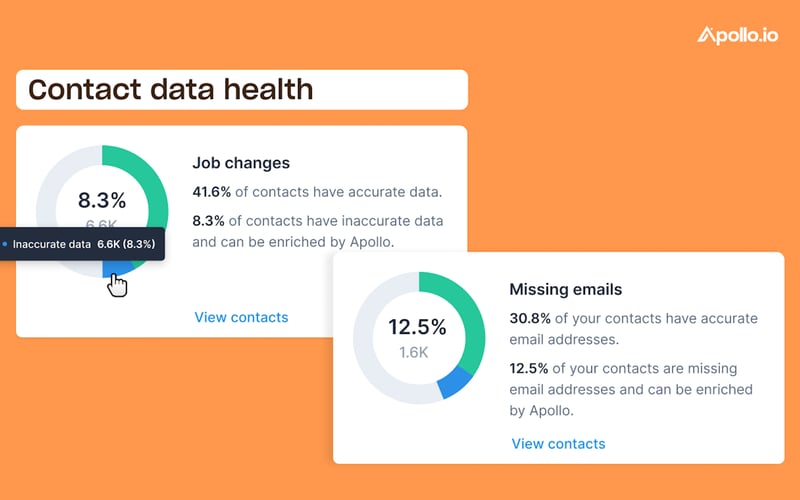Click the 1.6K count in Missing emails donut
Screen dimensions: 800x500
414,352
